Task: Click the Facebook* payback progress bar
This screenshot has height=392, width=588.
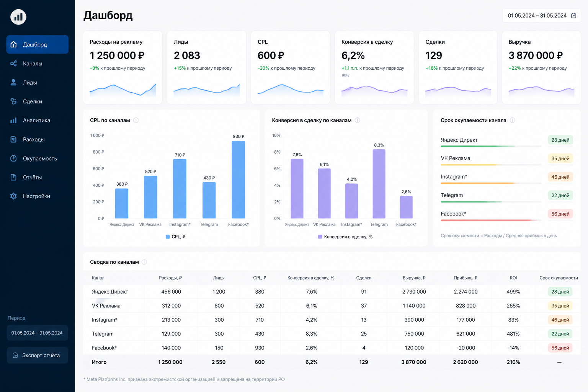Action: 491,220
